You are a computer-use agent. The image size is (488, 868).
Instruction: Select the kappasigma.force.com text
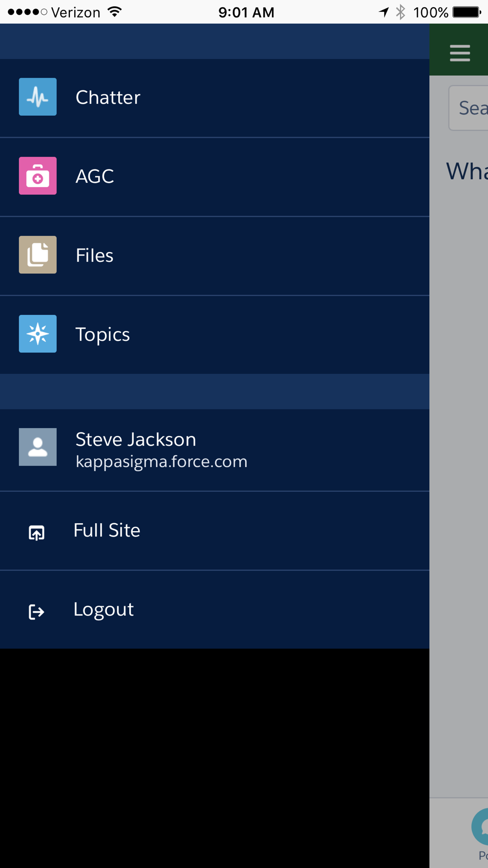(162, 461)
